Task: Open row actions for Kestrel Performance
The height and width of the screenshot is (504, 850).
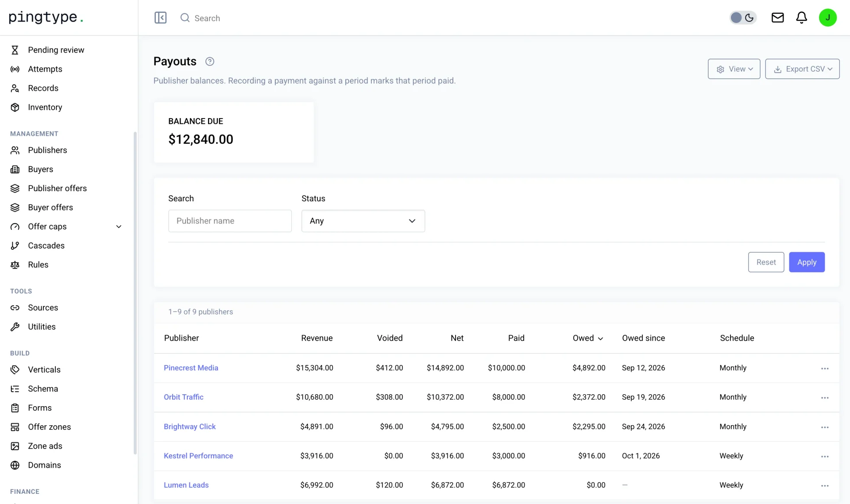Action: (824, 456)
